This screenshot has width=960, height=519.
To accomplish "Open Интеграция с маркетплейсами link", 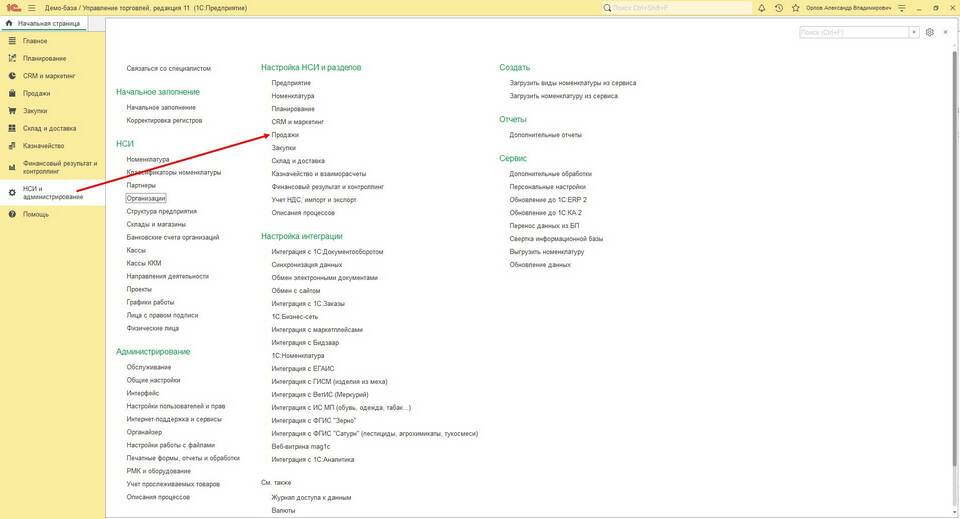I will pyautogui.click(x=317, y=330).
